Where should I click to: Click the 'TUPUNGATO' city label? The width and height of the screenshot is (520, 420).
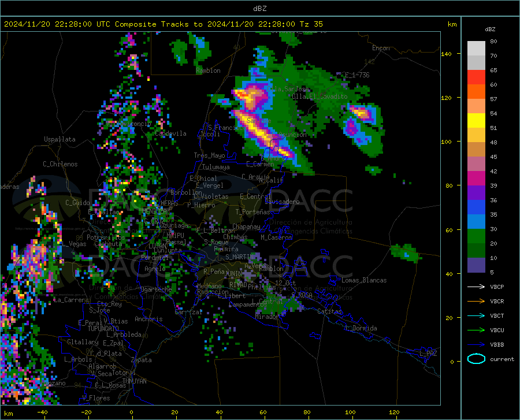pyautogui.click(x=103, y=329)
